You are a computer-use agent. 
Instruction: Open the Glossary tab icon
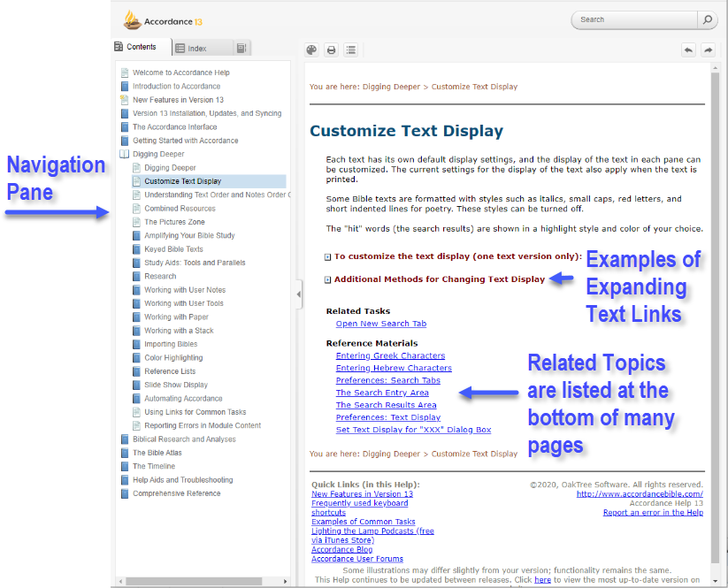(x=242, y=48)
